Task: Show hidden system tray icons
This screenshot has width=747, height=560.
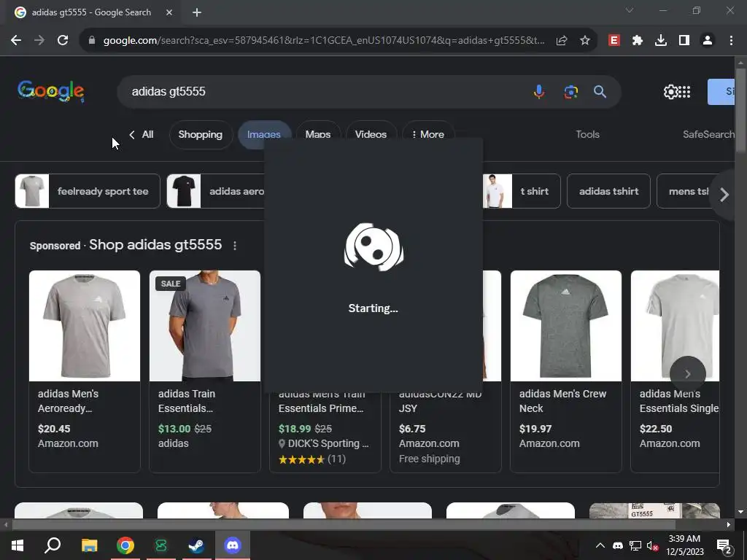Action: click(600, 545)
